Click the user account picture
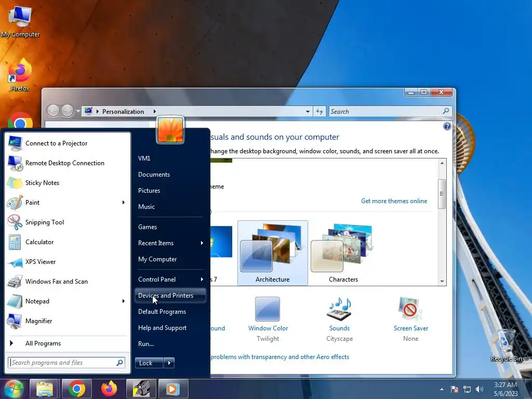 coord(170,130)
